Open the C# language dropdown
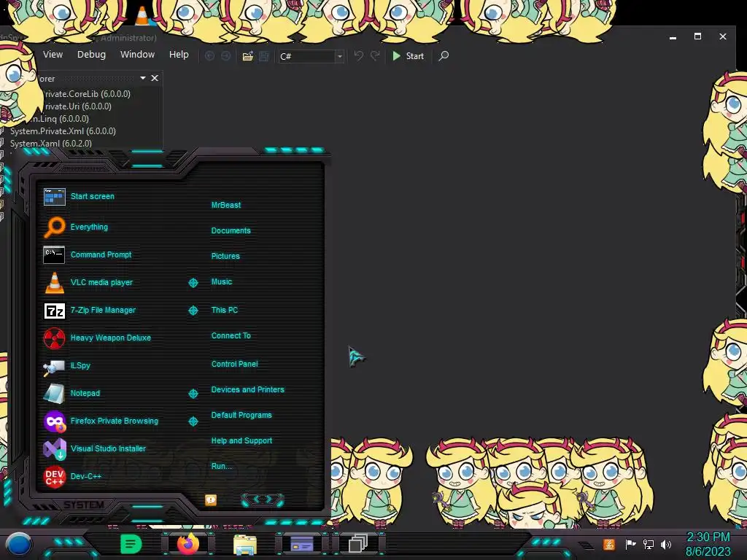 point(340,56)
